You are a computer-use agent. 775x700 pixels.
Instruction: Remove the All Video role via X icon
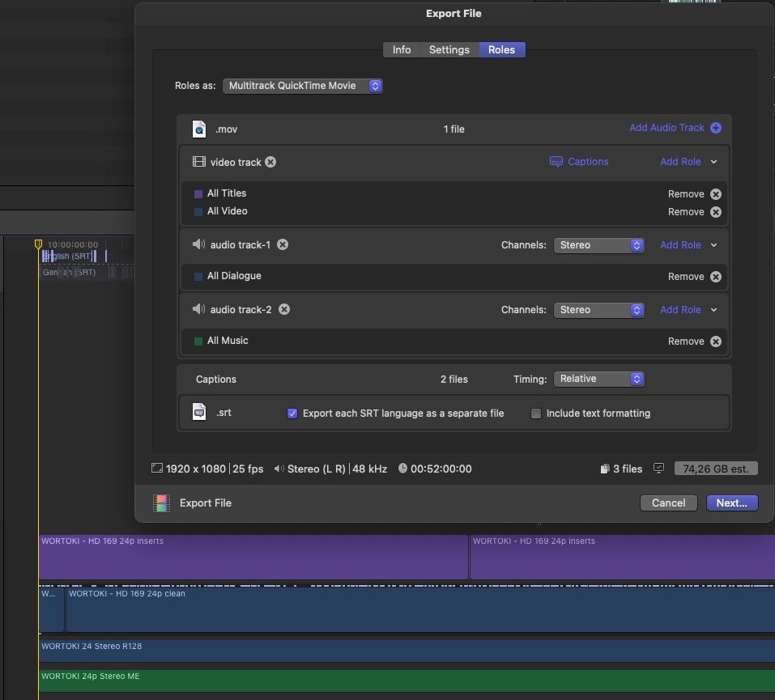[715, 212]
